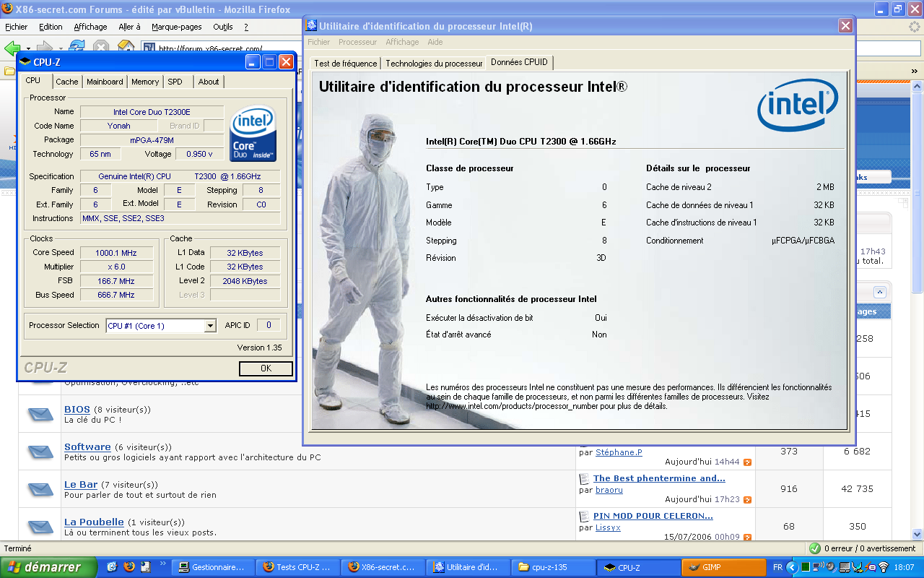Click the envelope icon beside the BIOS forum
Viewport: 924px width, 578px height.
40,414
